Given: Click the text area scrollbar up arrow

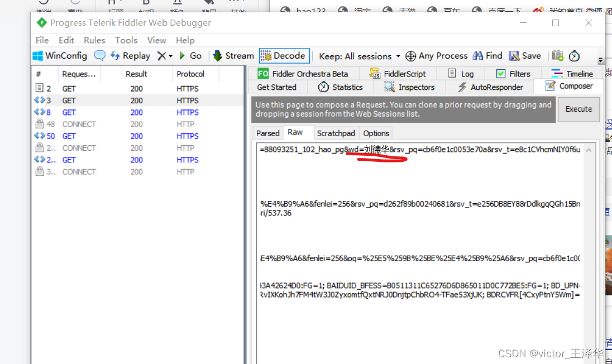Looking at the screenshot, I should click(x=589, y=150).
